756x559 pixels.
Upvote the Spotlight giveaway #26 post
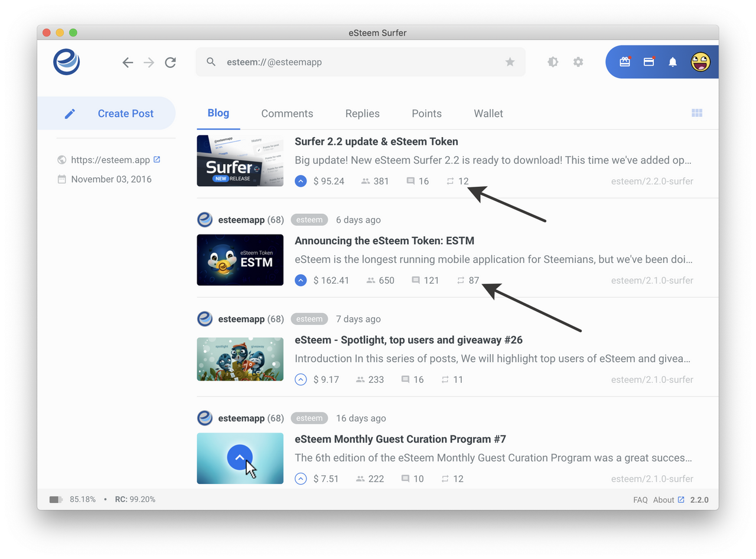click(x=301, y=379)
